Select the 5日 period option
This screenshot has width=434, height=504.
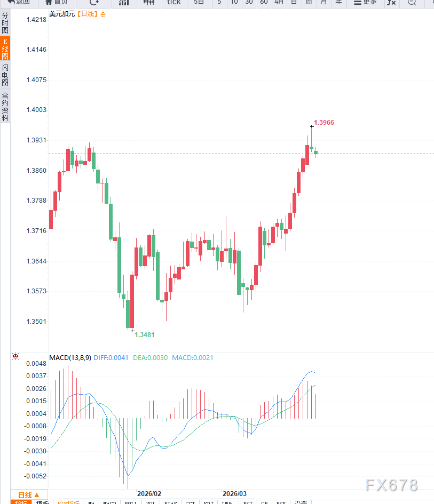(199, 2)
